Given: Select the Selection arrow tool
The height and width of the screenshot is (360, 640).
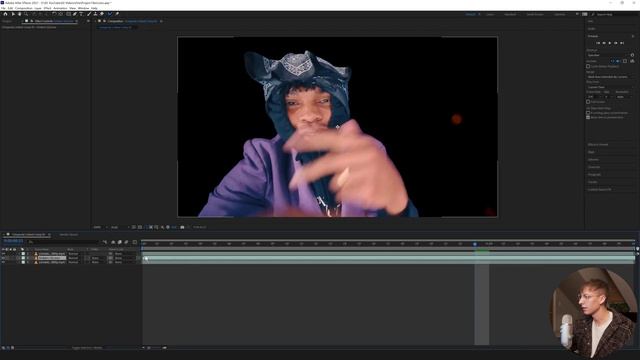Looking at the screenshot, I should tap(13, 14).
